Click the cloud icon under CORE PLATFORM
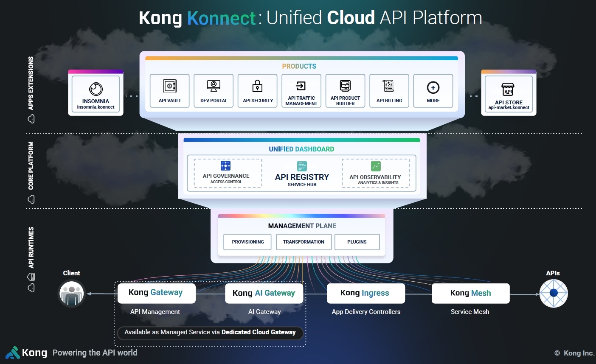The height and width of the screenshot is (364, 596). pos(31,199)
